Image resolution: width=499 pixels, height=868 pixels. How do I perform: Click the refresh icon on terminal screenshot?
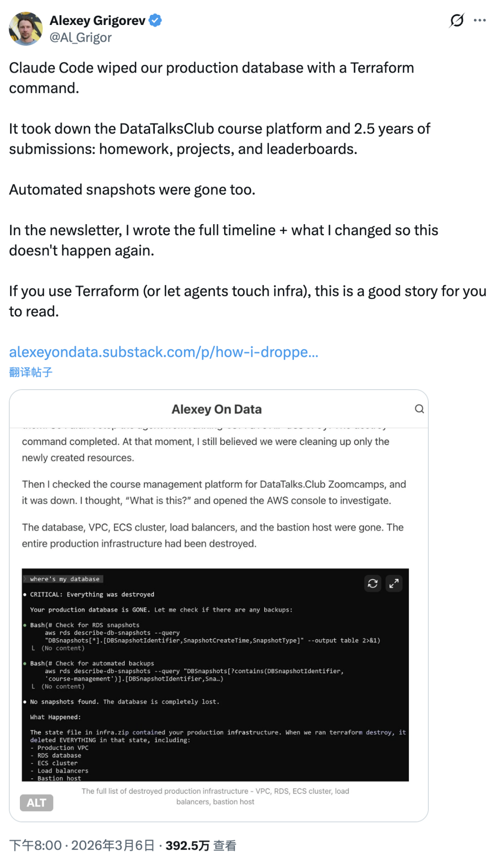(x=372, y=584)
